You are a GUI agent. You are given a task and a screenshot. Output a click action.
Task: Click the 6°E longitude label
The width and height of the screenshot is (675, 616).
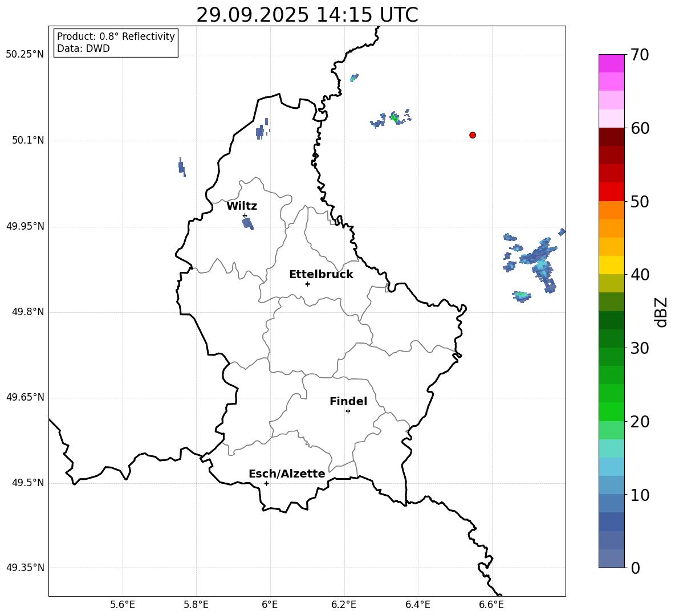[x=270, y=605]
